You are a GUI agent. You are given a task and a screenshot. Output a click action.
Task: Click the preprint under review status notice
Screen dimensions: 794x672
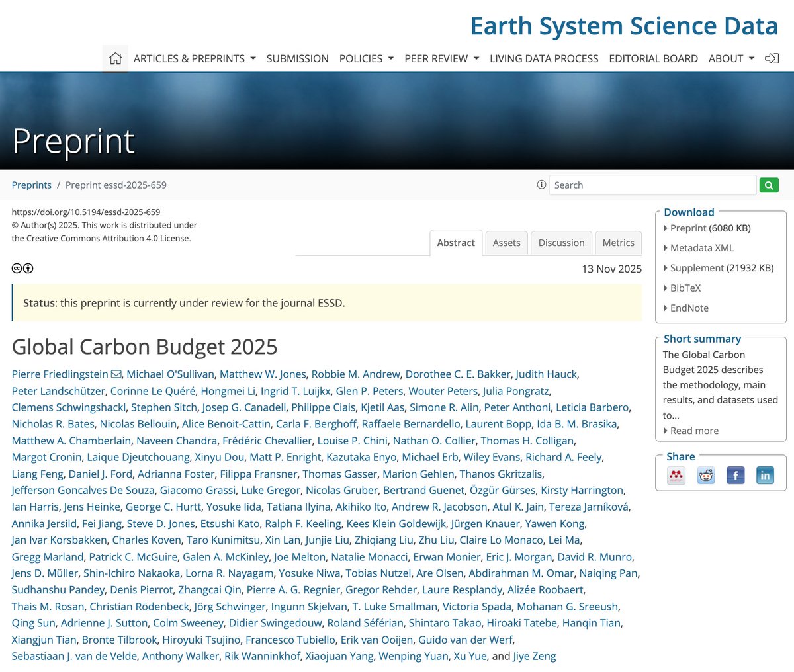tap(327, 303)
